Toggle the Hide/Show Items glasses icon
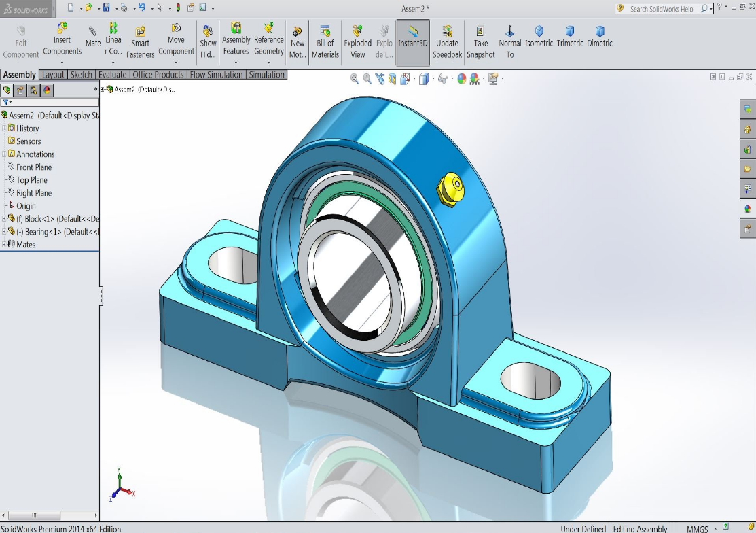Screen dimensions: 756x533 click(x=443, y=79)
